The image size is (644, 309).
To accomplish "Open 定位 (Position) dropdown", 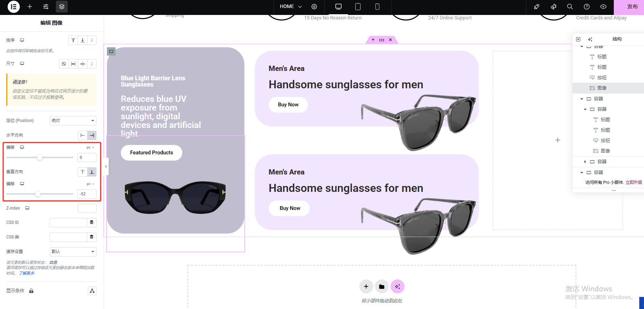I will click(x=73, y=121).
